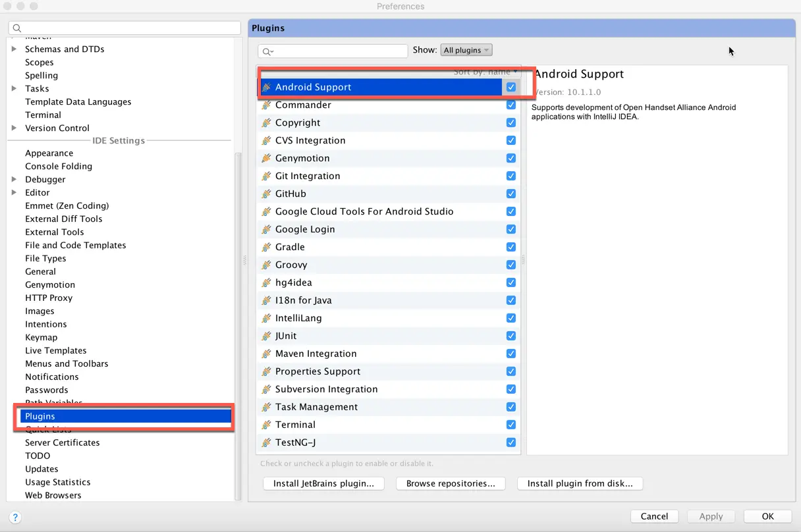Viewport: 801px width, 532px height.
Task: Click the plugin icon beside JUnit
Action: (x=266, y=336)
